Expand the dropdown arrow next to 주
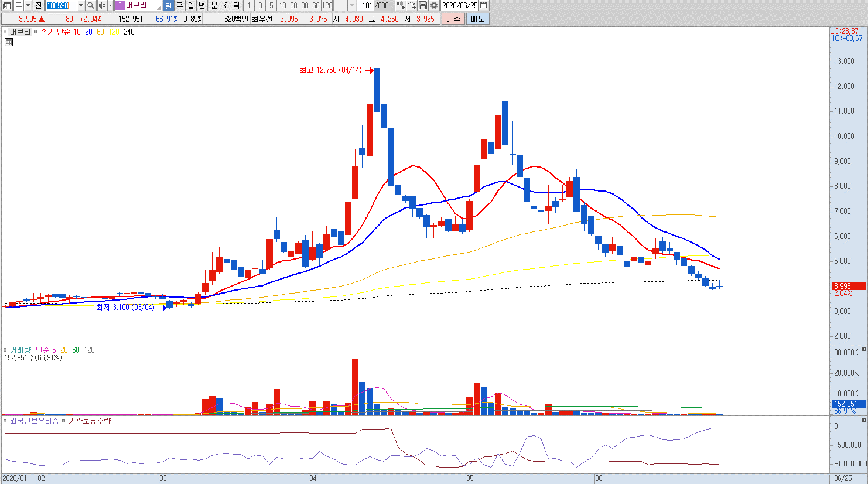This screenshot has height=484, width=868. click(x=28, y=5)
